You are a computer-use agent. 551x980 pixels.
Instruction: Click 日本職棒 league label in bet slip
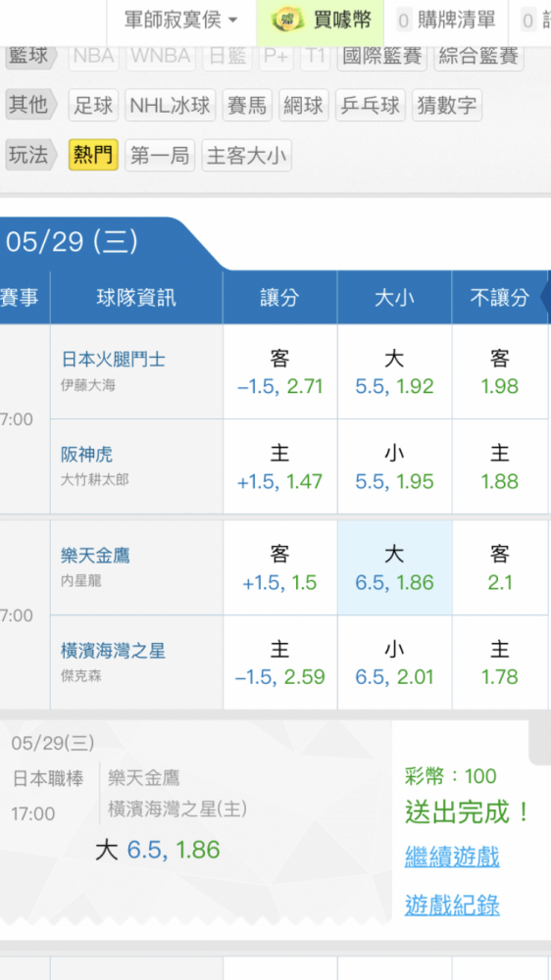tap(49, 779)
